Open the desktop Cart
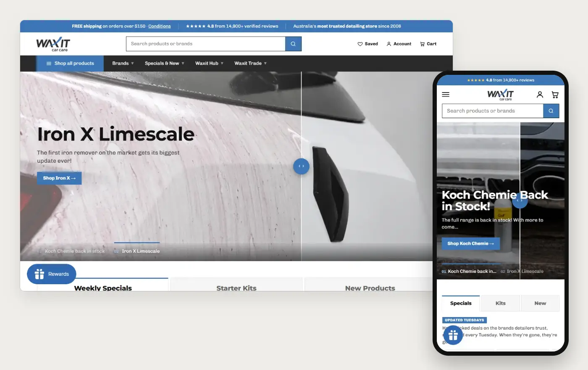Viewport: 588px width, 370px height. tap(428, 44)
